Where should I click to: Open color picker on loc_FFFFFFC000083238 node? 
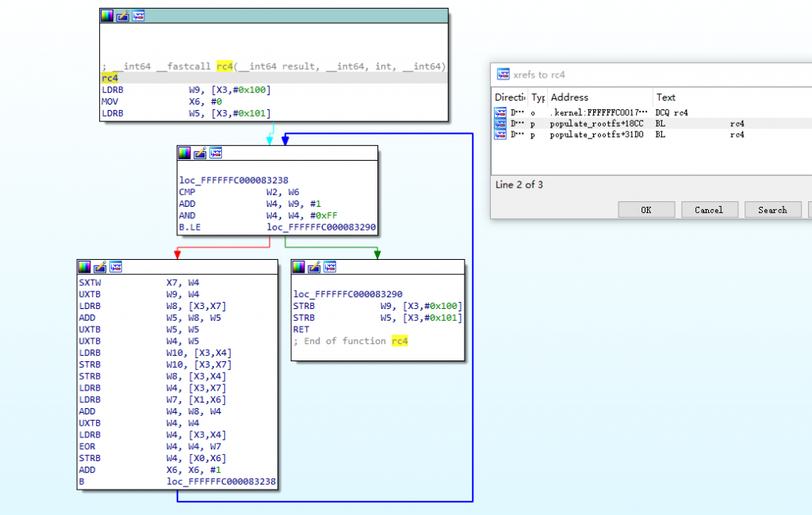click(x=185, y=153)
